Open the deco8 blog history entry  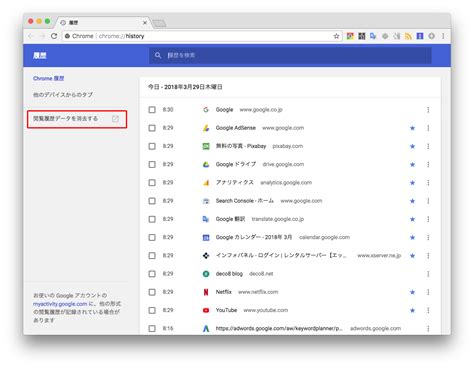[x=229, y=274]
